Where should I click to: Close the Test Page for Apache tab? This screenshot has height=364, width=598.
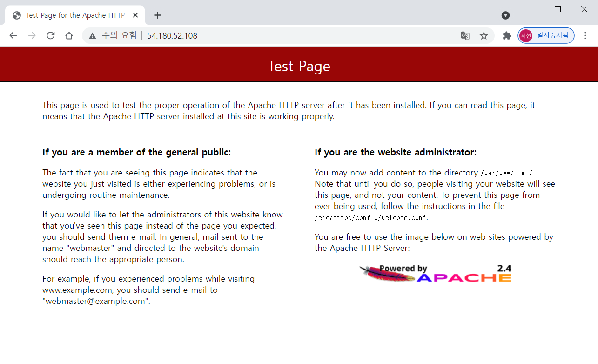coord(135,15)
